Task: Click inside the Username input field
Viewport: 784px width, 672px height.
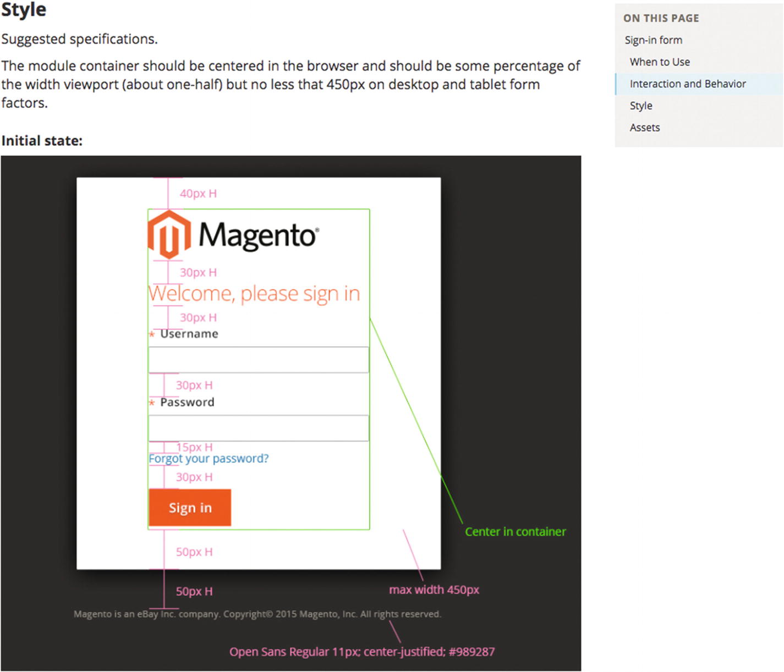Action: 259,360
